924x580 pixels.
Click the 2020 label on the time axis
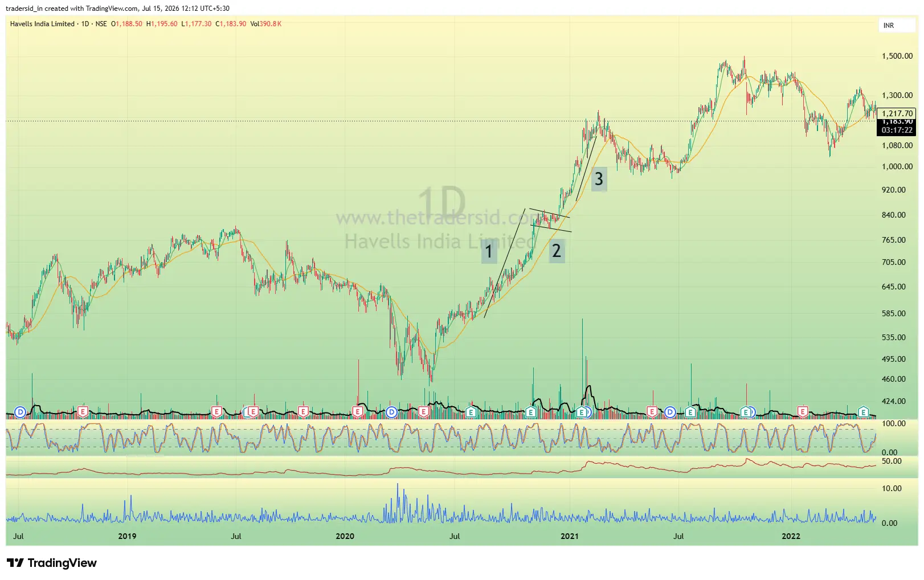click(x=345, y=536)
